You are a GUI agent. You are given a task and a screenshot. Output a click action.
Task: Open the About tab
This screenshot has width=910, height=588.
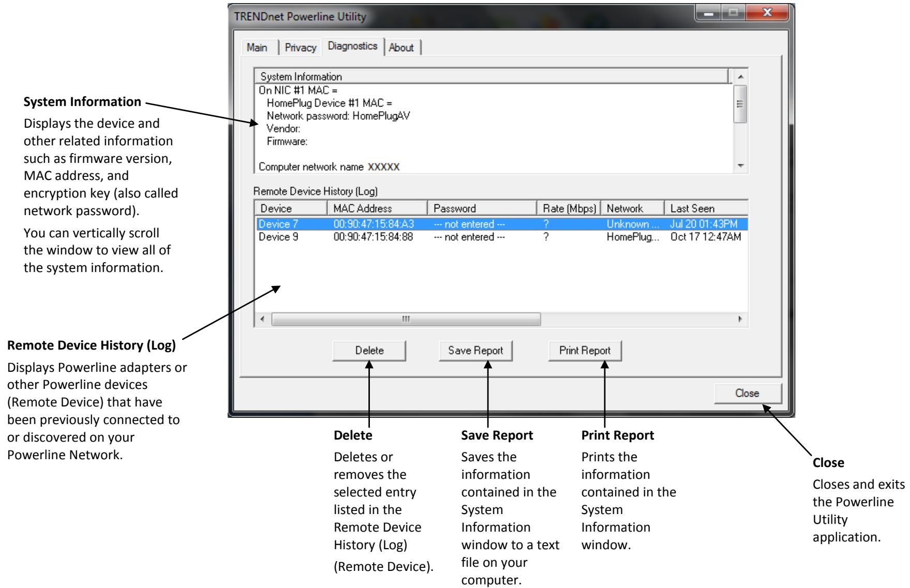(x=401, y=48)
